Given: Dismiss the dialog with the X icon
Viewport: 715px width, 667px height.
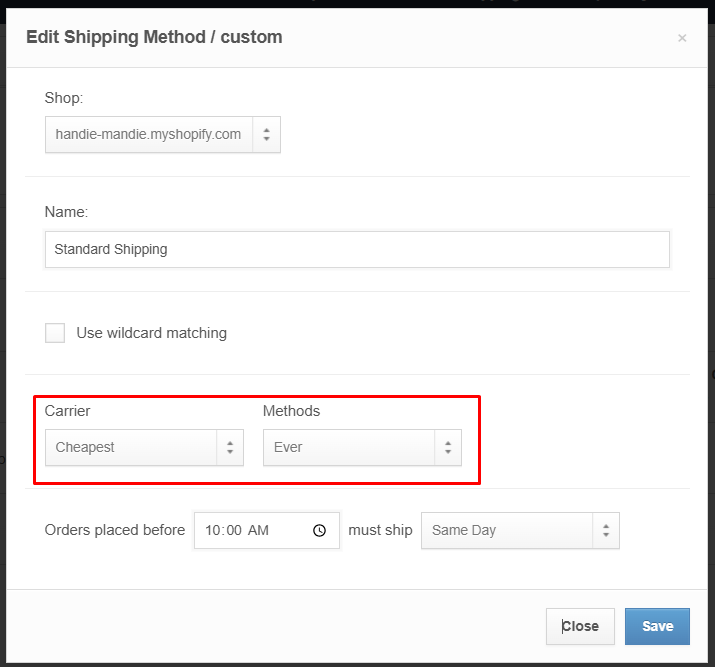Looking at the screenshot, I should (682, 38).
